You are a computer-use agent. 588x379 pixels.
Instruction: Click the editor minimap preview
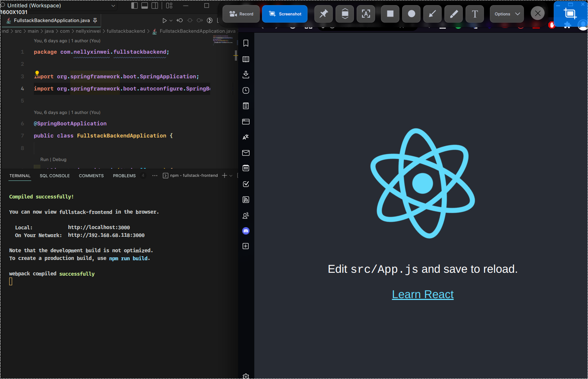(223, 41)
